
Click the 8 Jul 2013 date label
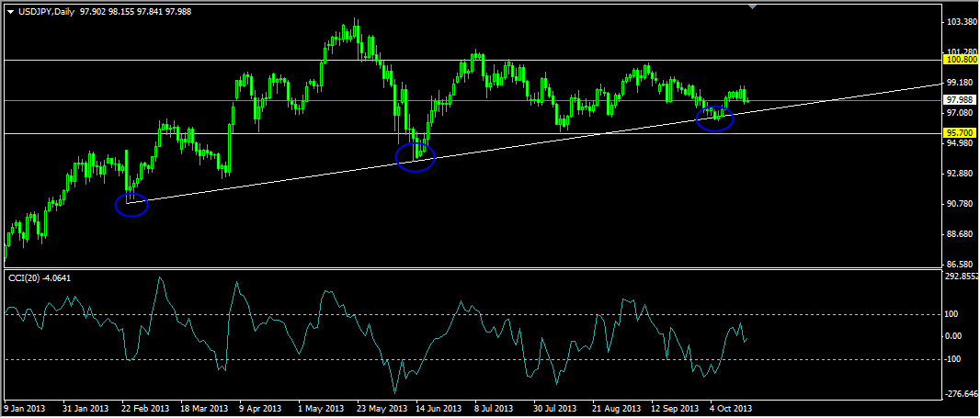494,408
